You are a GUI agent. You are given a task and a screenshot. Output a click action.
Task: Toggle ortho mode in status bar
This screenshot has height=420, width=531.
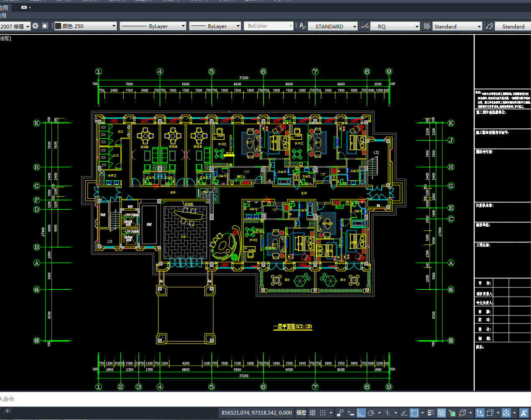point(361,413)
